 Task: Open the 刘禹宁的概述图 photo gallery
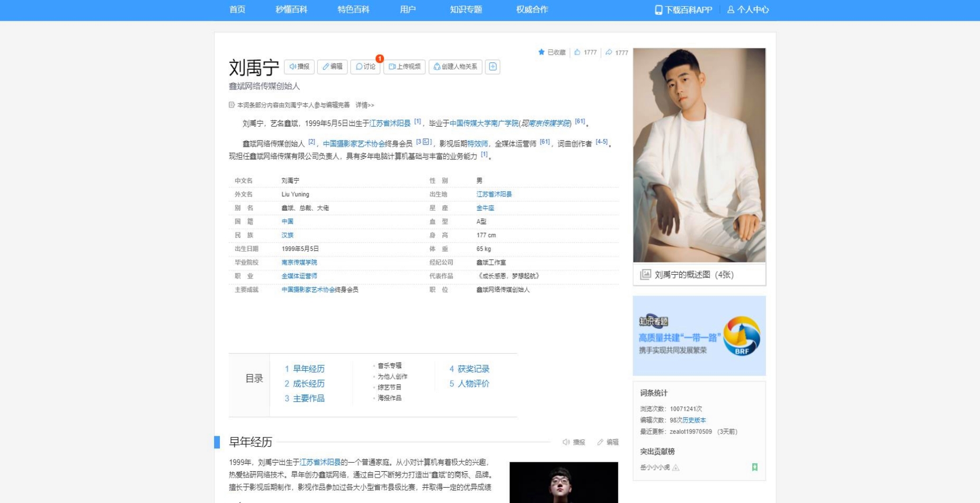click(x=694, y=275)
